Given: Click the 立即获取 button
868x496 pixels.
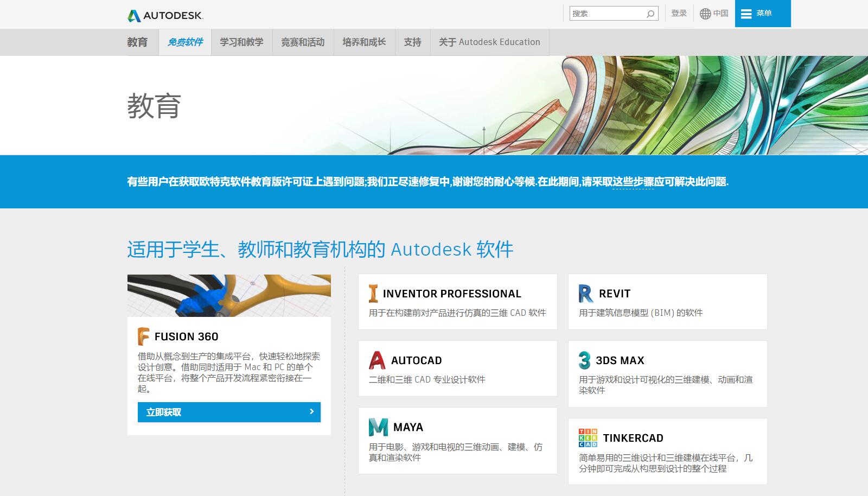Looking at the screenshot, I should point(229,412).
